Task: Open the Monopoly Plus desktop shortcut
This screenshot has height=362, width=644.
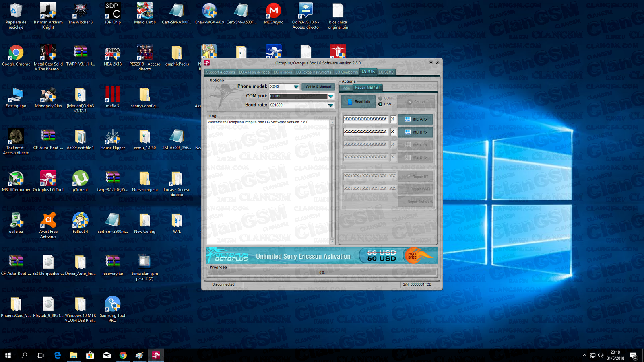Action: tap(48, 98)
